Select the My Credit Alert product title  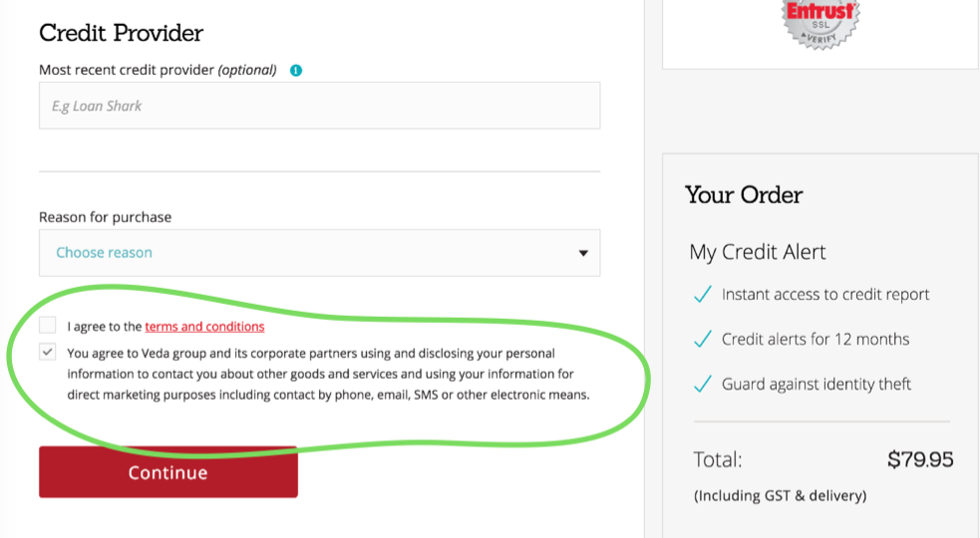point(758,252)
